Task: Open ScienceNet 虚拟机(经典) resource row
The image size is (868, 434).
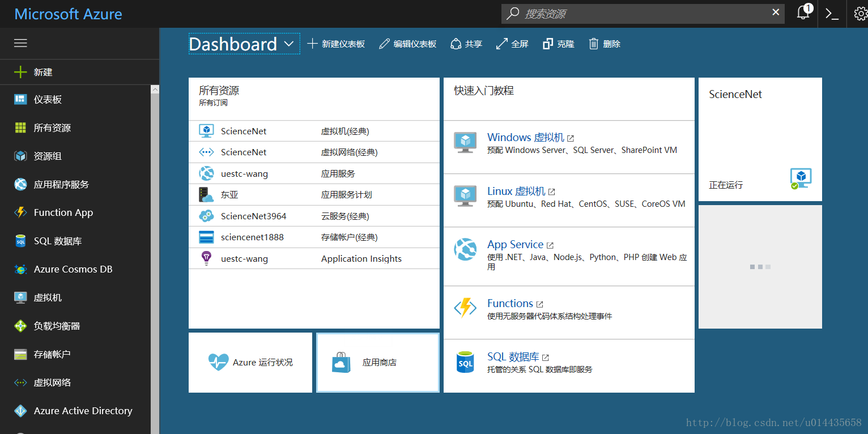Action: pos(314,131)
